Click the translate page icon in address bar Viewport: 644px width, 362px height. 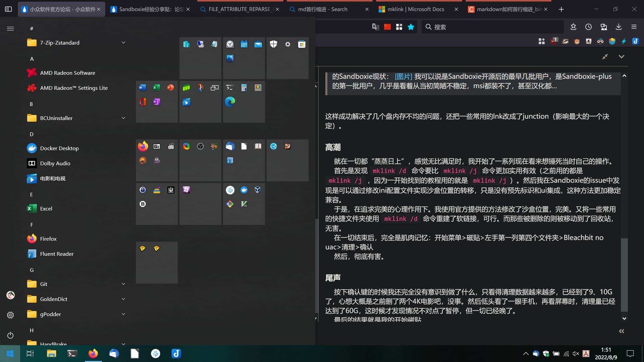pos(375,27)
